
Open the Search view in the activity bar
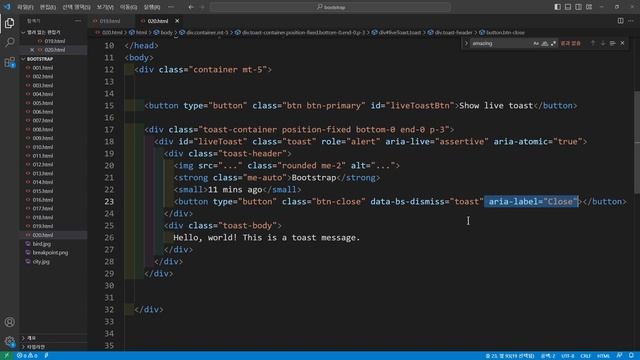point(9,42)
